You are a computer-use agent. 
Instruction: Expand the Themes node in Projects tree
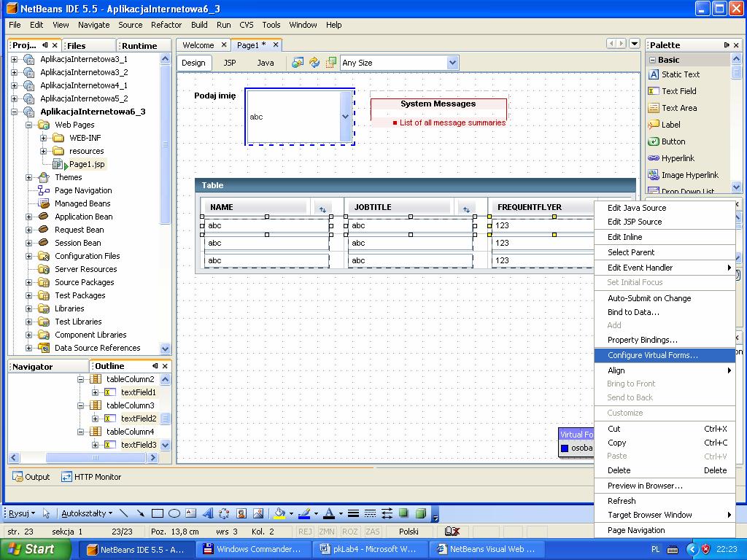(x=28, y=178)
